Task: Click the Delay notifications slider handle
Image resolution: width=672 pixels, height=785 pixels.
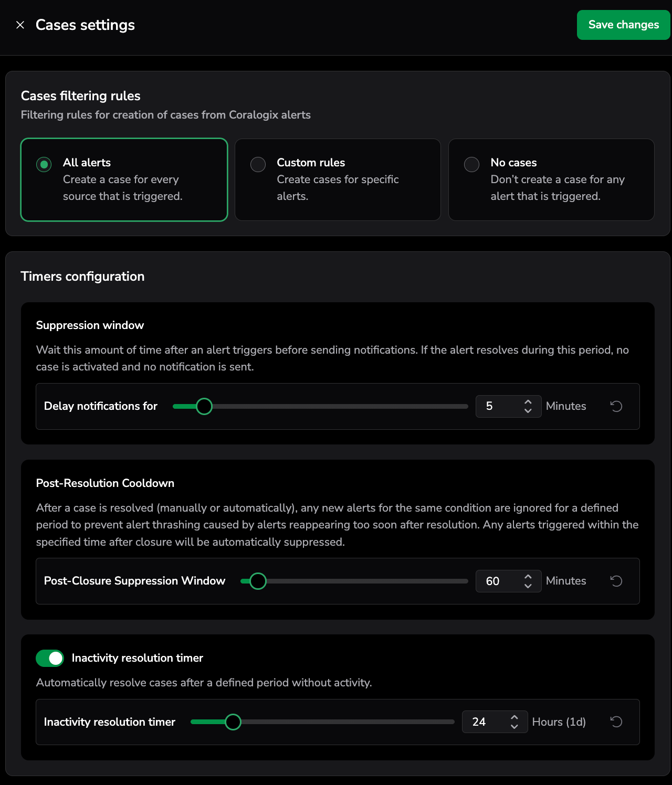Action: point(204,406)
